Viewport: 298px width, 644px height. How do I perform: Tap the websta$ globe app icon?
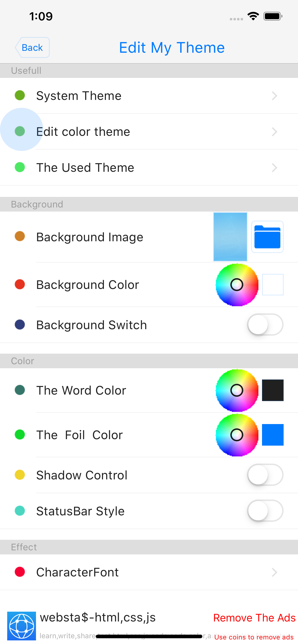pyautogui.click(x=22, y=626)
